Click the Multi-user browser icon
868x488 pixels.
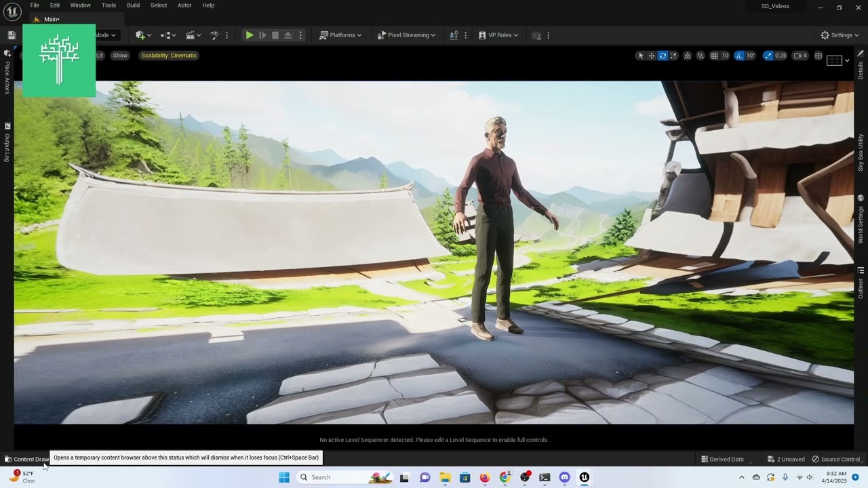(454, 35)
